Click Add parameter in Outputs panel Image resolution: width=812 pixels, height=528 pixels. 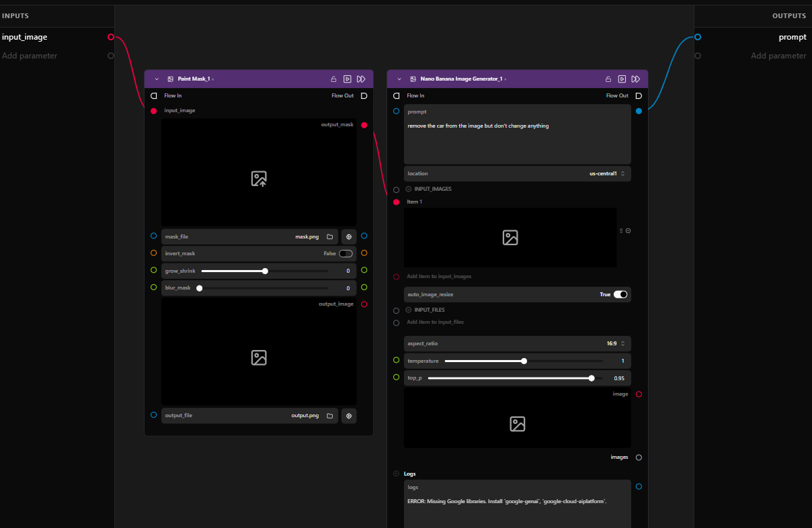[778, 56]
